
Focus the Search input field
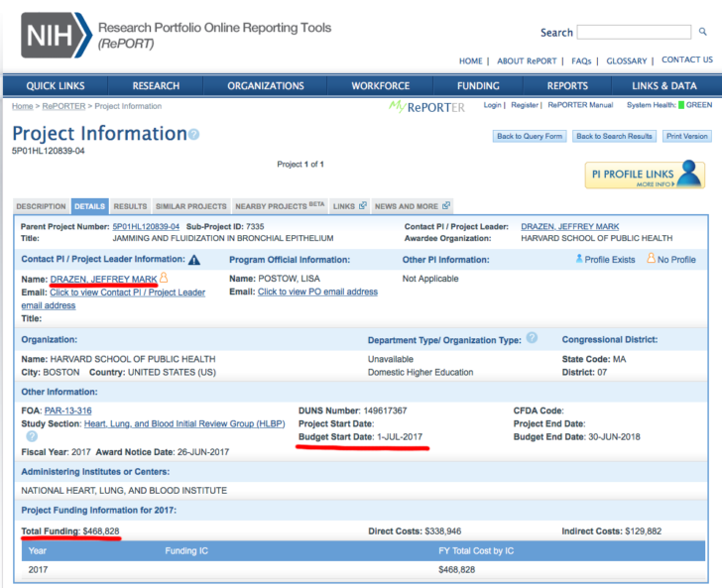click(634, 33)
